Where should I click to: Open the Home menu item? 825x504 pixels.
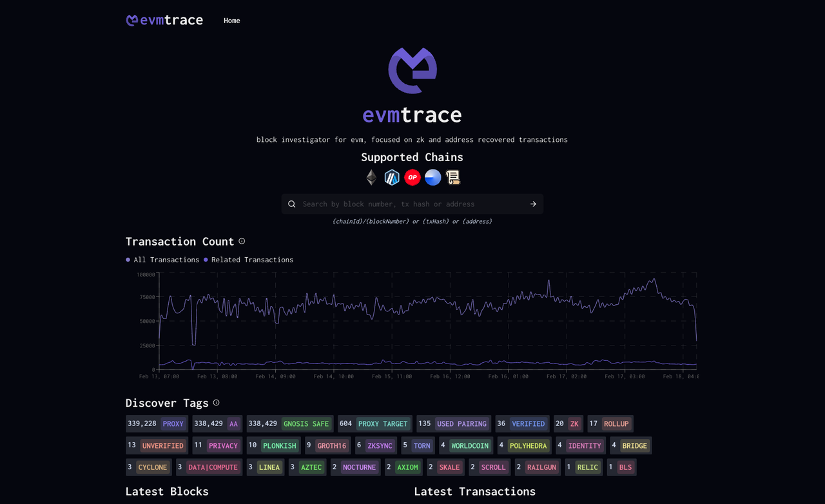tap(231, 21)
